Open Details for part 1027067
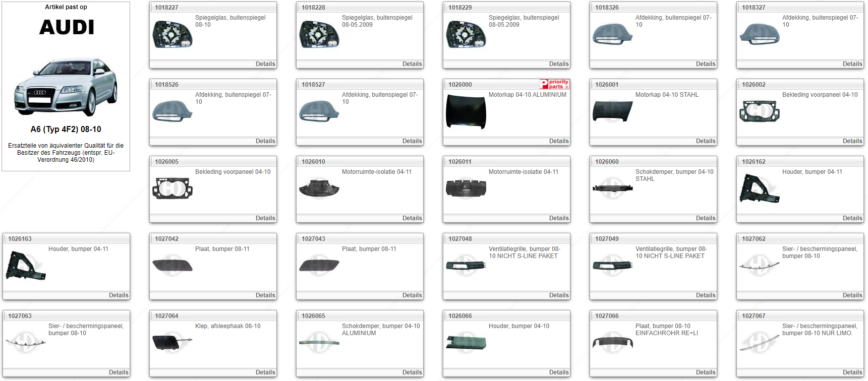The image size is (868, 381). (x=852, y=372)
